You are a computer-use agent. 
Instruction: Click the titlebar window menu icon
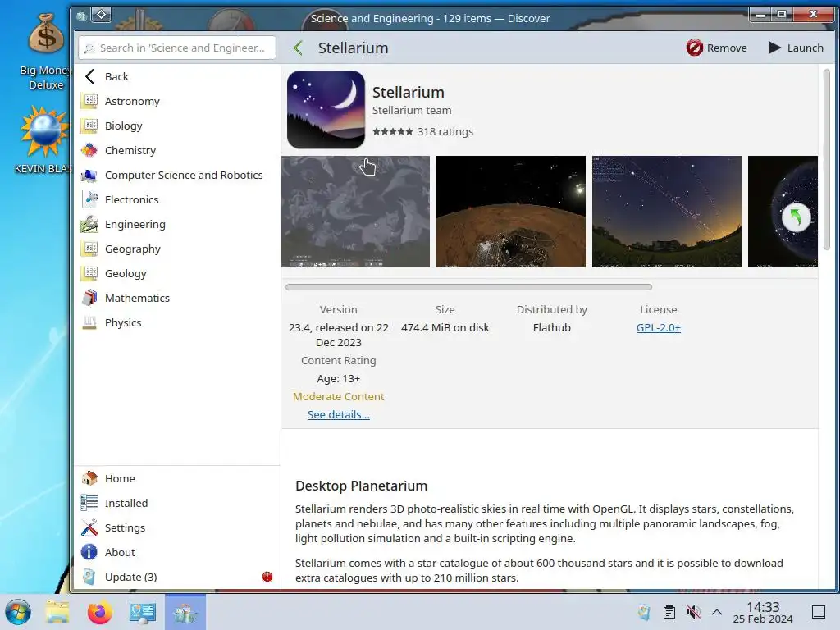(x=81, y=16)
